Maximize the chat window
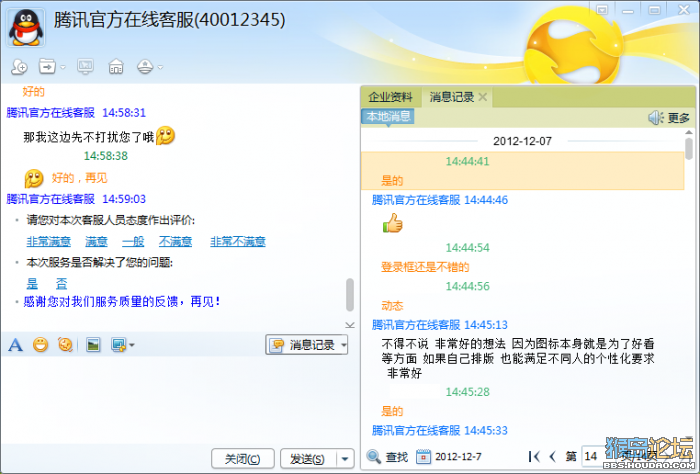This screenshot has height=474, width=700. click(654, 10)
